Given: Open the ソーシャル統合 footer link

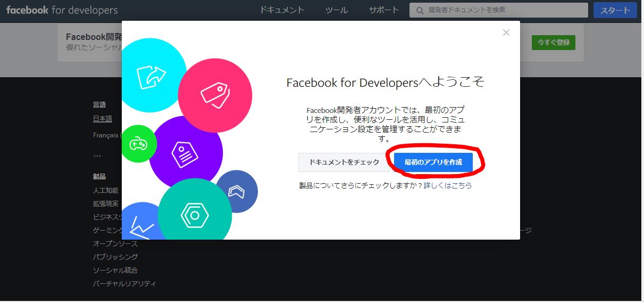Looking at the screenshot, I should pyautogui.click(x=115, y=270).
